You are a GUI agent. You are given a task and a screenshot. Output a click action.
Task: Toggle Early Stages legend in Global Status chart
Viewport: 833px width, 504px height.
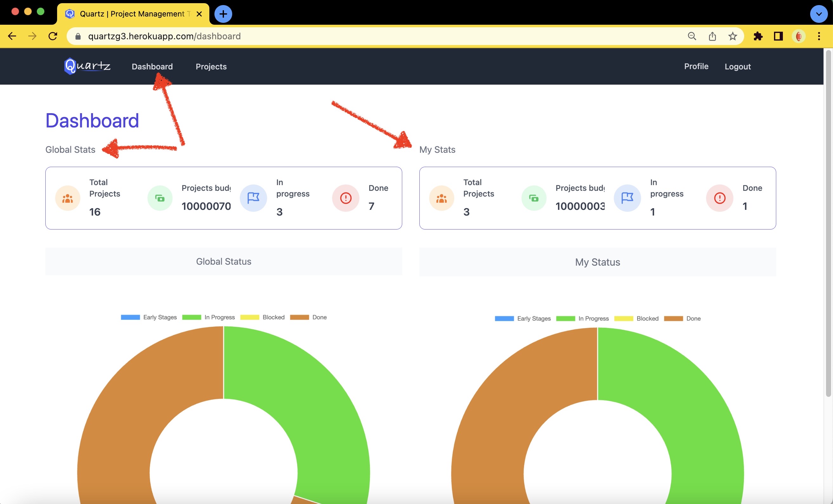149,317
